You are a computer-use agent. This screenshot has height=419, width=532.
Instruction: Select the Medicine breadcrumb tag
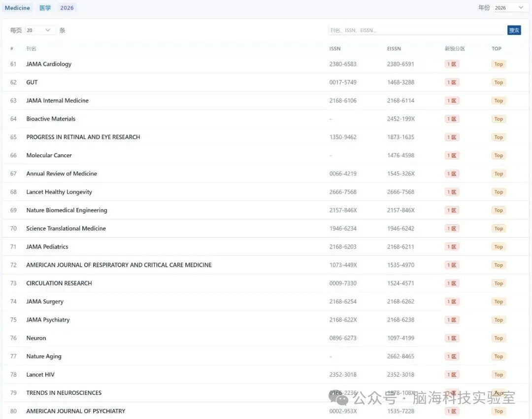point(17,8)
